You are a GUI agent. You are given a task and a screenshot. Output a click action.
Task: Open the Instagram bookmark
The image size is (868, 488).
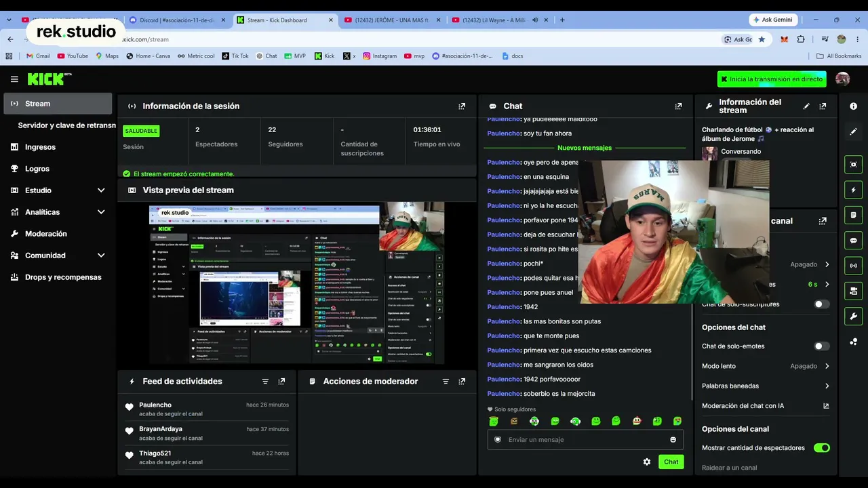[x=380, y=56]
